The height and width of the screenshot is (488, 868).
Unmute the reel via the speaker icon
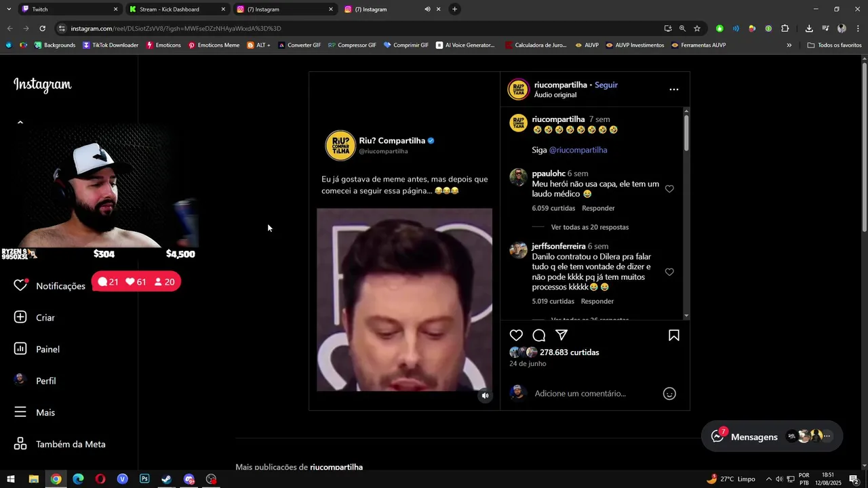coord(485,396)
